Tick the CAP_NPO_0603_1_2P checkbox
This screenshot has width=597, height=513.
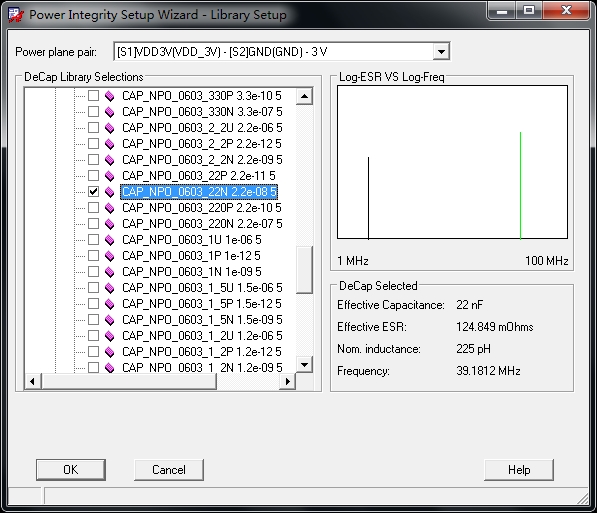click(x=93, y=352)
